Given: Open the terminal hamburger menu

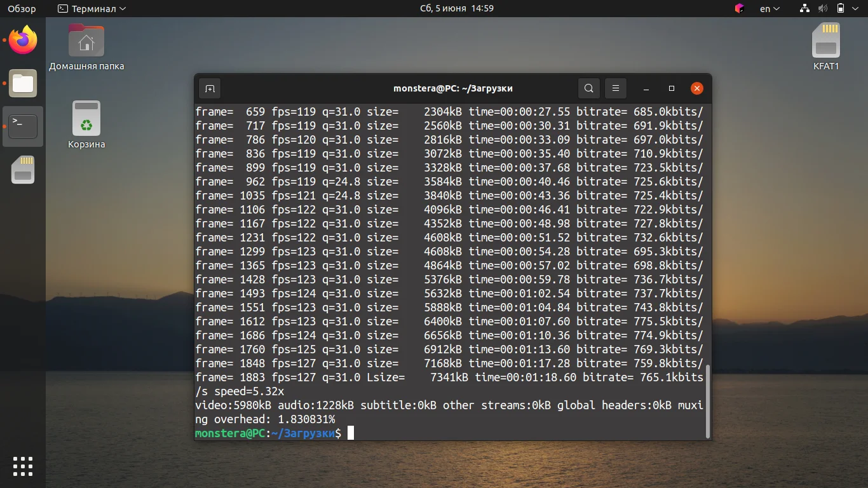Looking at the screenshot, I should 615,88.
